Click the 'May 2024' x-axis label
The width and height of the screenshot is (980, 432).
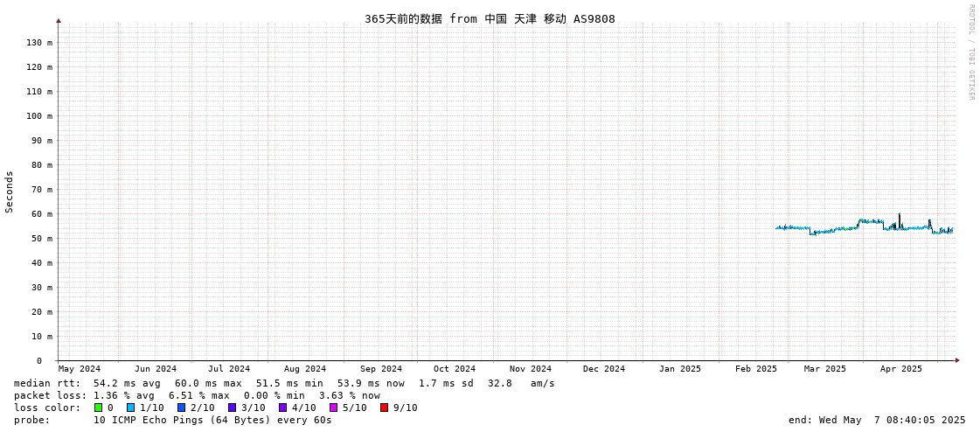tap(80, 369)
